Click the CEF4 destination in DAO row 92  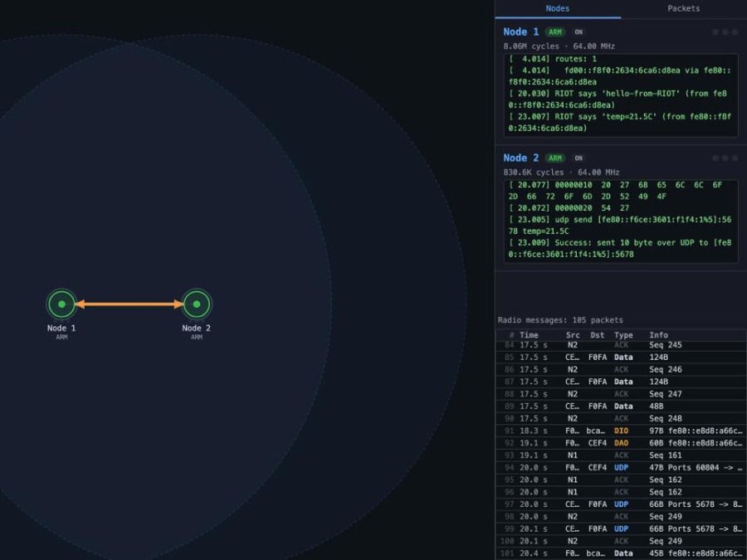pos(598,443)
